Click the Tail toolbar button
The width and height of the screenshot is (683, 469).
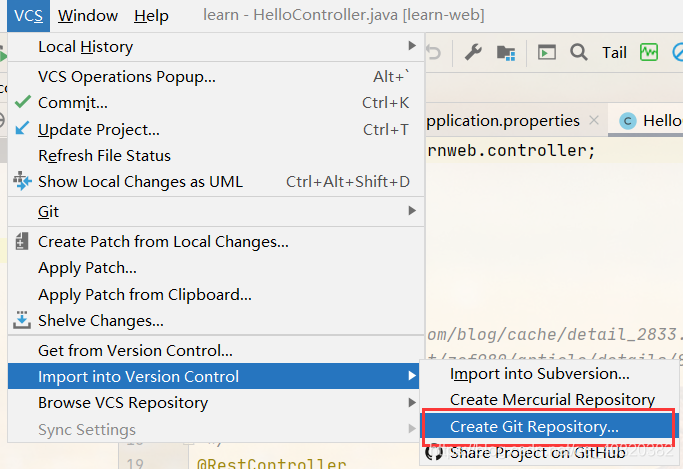614,53
